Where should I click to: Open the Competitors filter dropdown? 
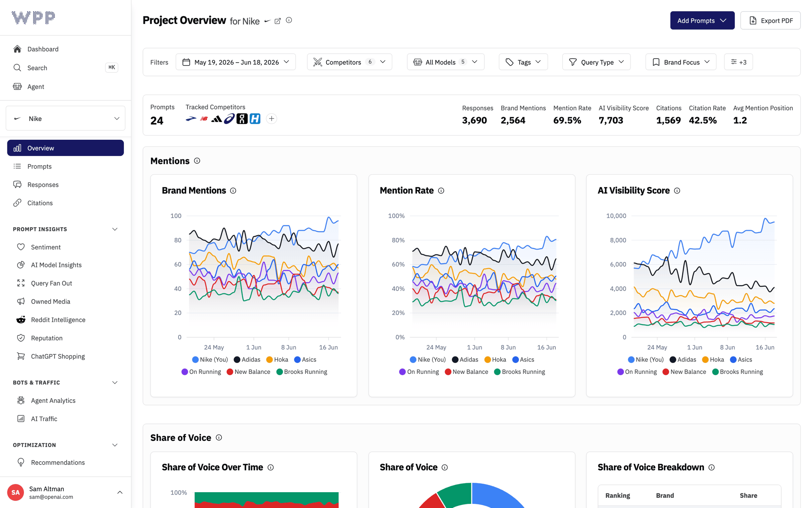(x=350, y=62)
